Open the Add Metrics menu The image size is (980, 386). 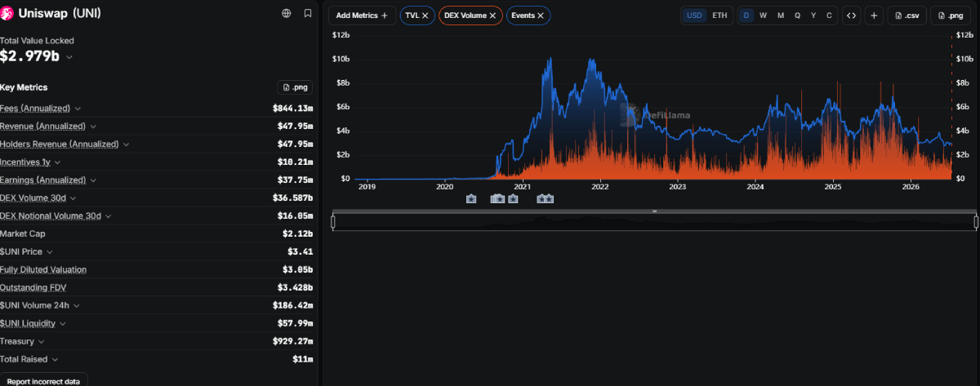[x=362, y=16]
